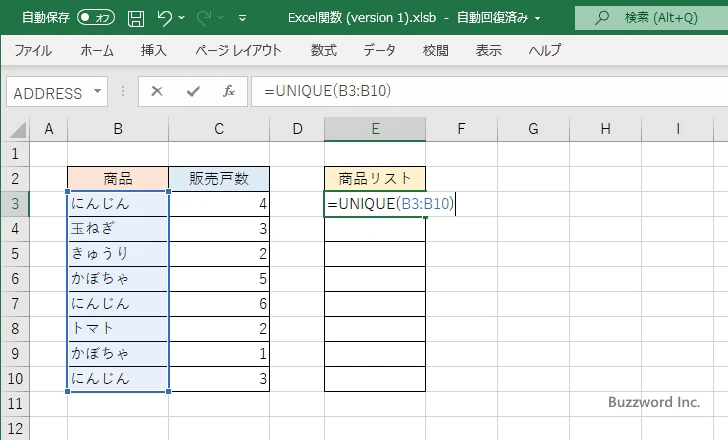728x440 pixels.
Task: Click the Save floppy disk icon
Action: point(136,18)
